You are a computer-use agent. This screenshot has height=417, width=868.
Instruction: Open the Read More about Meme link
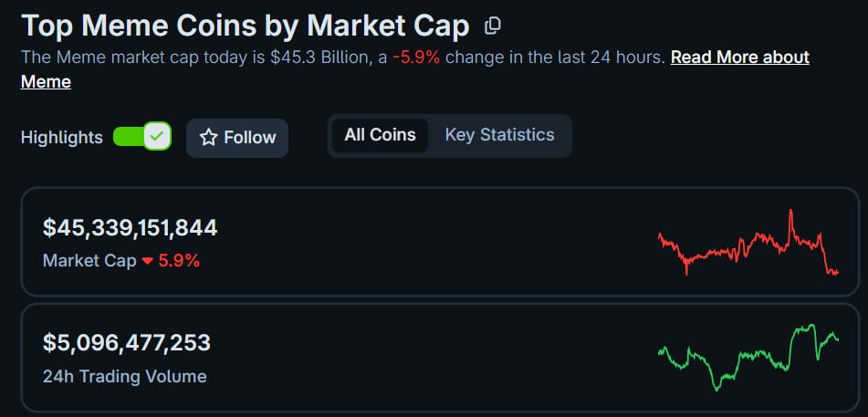coord(739,57)
